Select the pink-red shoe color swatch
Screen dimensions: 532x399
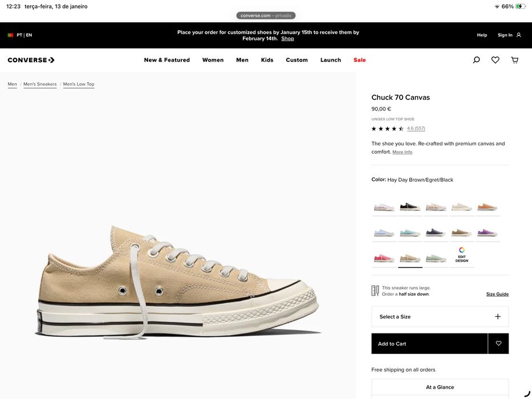tap(384, 259)
